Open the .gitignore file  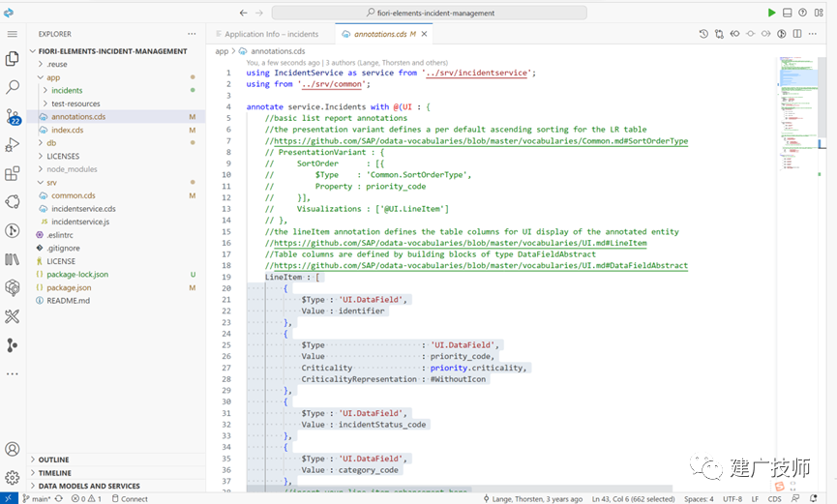[63, 249]
